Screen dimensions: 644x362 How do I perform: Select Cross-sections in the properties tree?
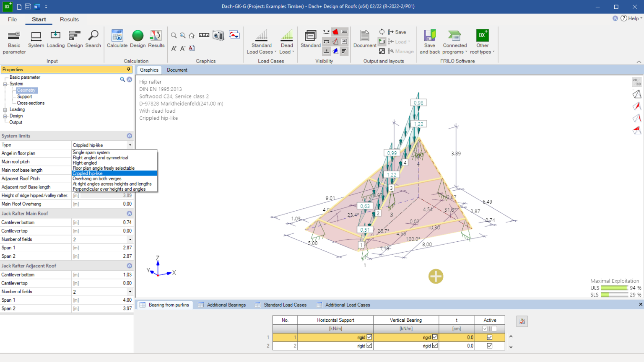click(31, 103)
